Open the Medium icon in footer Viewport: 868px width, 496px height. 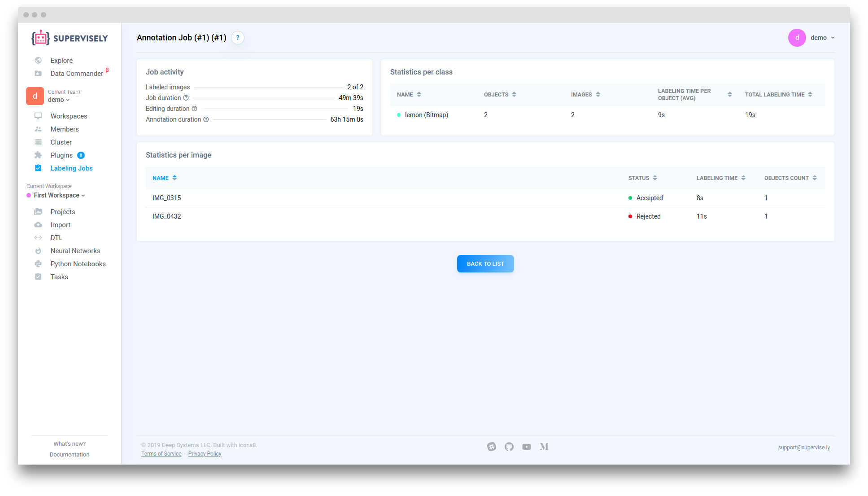pyautogui.click(x=544, y=447)
